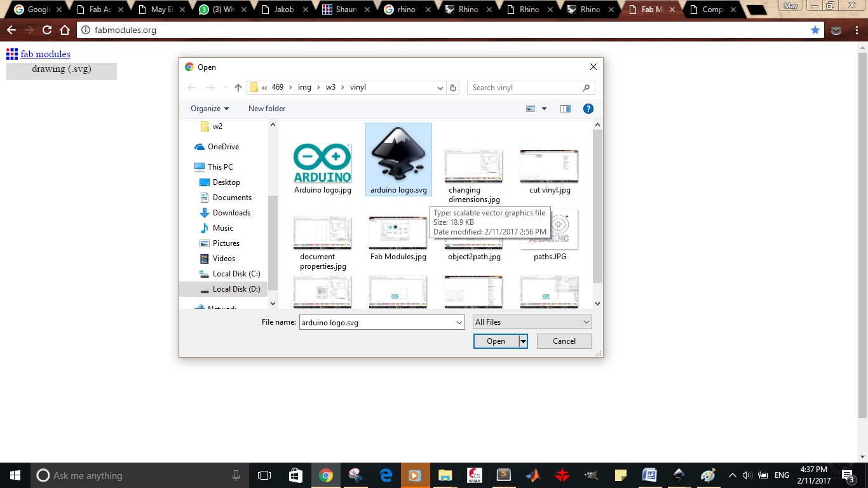Viewport: 868px width, 488px height.
Task: Click the File name input field
Action: coord(382,322)
